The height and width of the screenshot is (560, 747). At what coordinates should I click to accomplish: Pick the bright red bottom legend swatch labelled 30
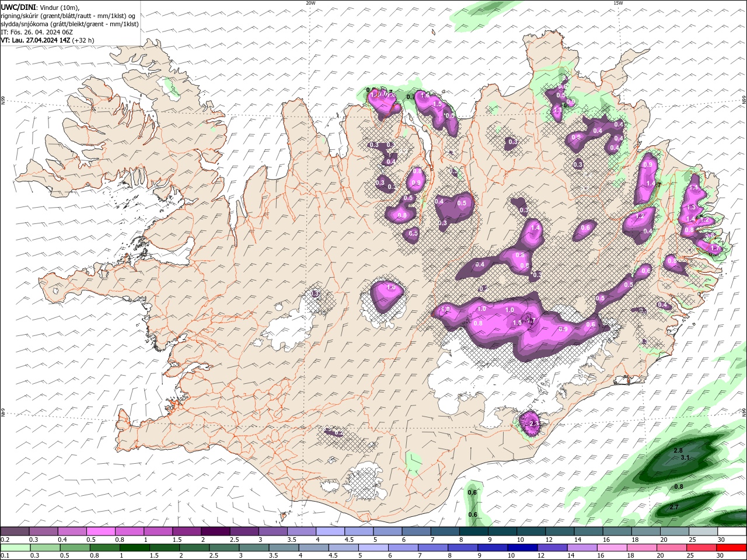(x=731, y=548)
